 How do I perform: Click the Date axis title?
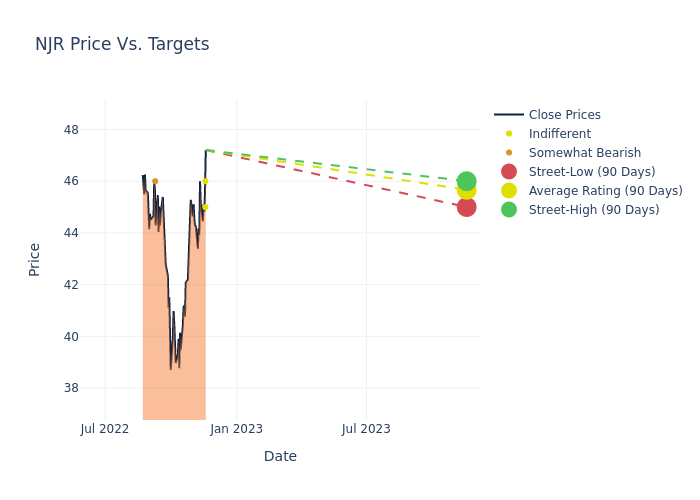pos(280,456)
